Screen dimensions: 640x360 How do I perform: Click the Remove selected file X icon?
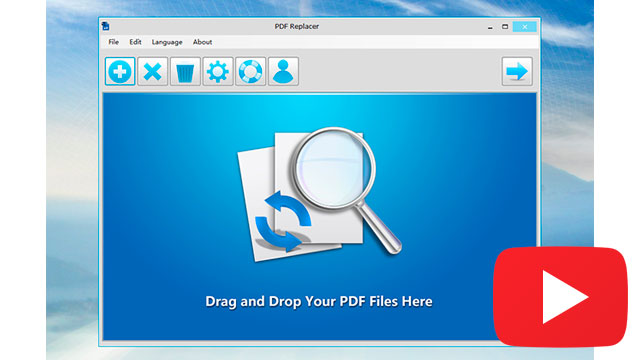152,71
